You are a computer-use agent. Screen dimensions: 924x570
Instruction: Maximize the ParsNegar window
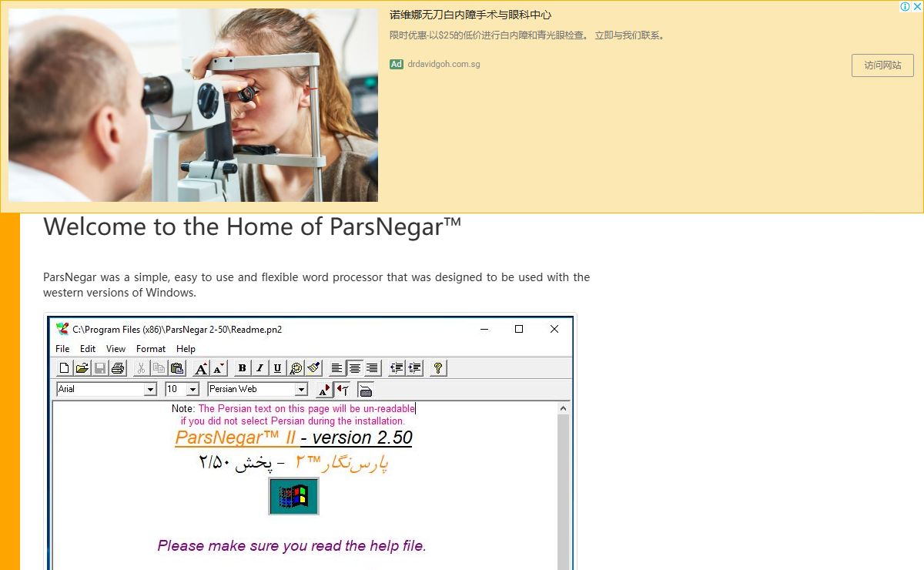tap(519, 329)
